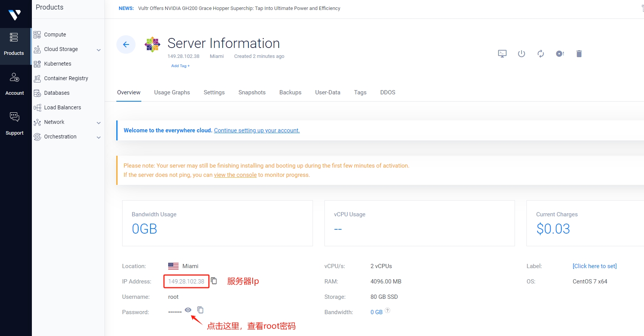The height and width of the screenshot is (336, 644).
Task: Switch to the Backups tab
Action: click(x=290, y=92)
